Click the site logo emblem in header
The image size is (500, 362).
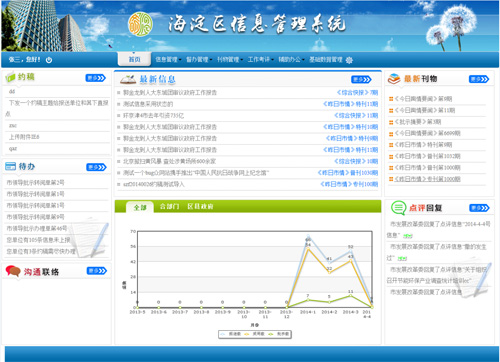point(141,24)
